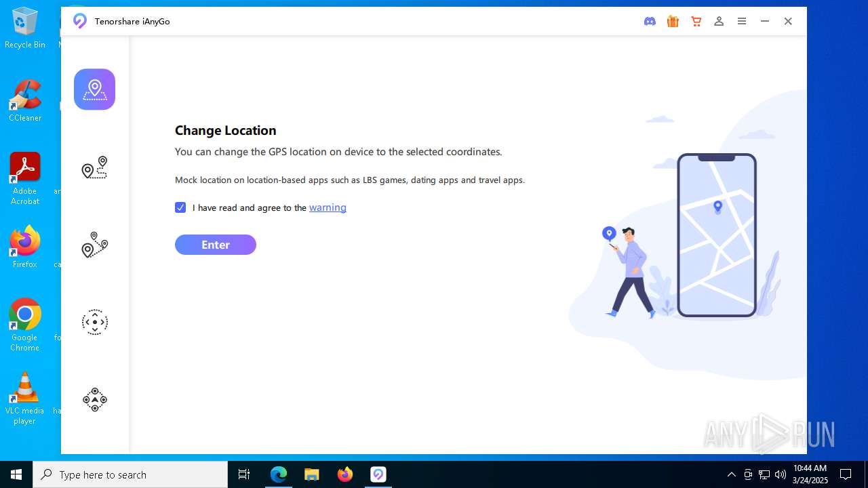Minimize the iAnyGo window

[x=765, y=22]
